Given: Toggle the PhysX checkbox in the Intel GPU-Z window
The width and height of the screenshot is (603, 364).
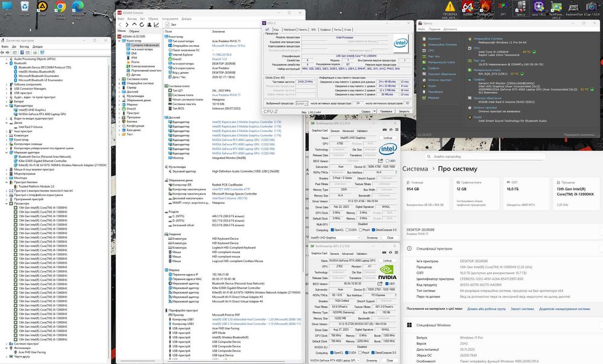Looking at the screenshot, I should coord(360,230).
